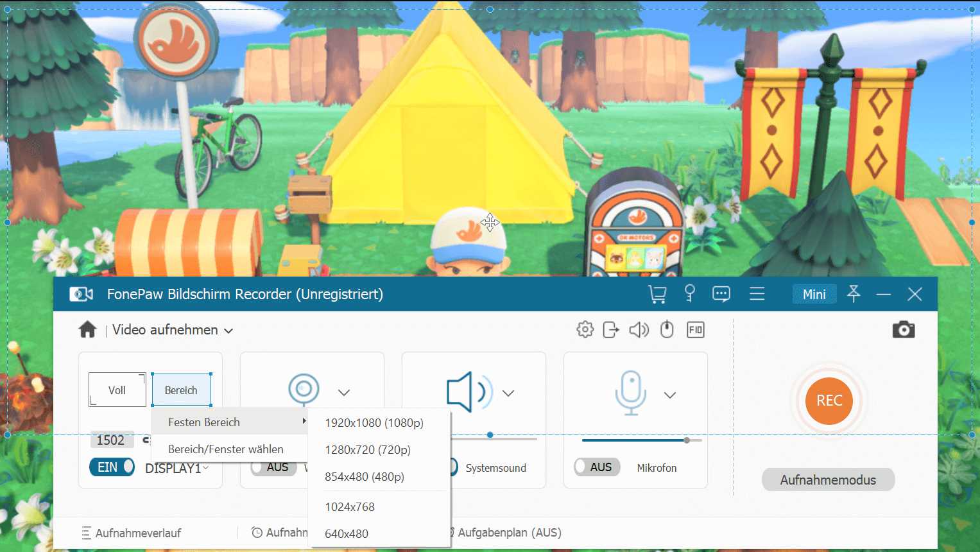Open sound settings speaker icon in toolbar
The height and width of the screenshot is (552, 980).
(x=639, y=330)
